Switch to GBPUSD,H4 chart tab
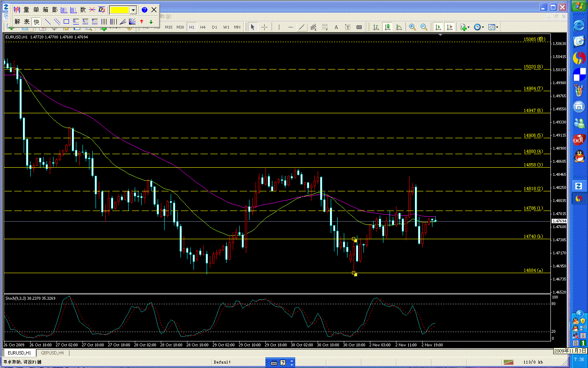This screenshot has width=588, height=368. pos(52,353)
